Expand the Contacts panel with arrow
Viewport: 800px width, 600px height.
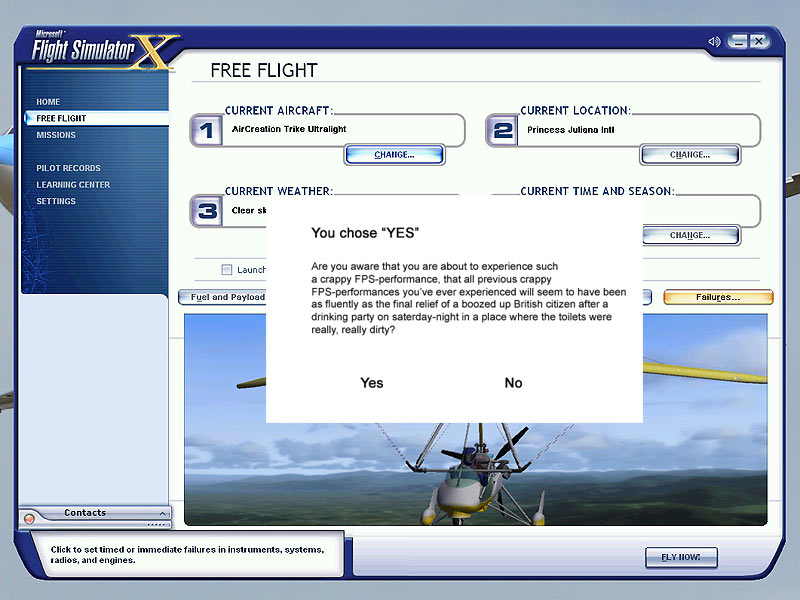coord(162,513)
